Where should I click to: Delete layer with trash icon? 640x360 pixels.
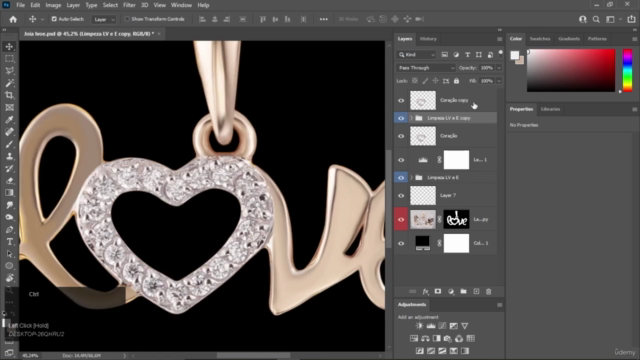tap(489, 291)
